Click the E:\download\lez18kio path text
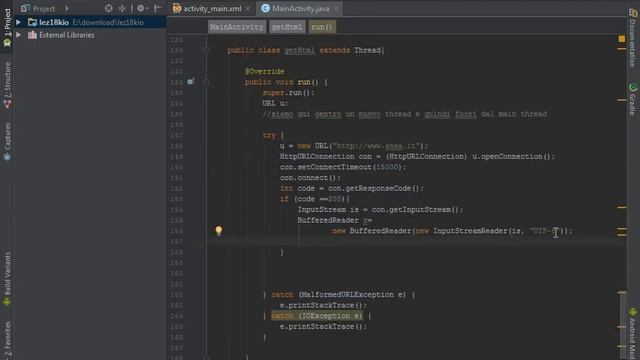640x360 pixels. tap(108, 22)
